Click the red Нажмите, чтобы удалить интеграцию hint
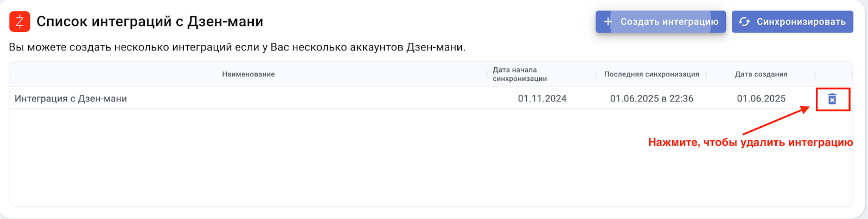This screenshot has height=219, width=868. 750,143
